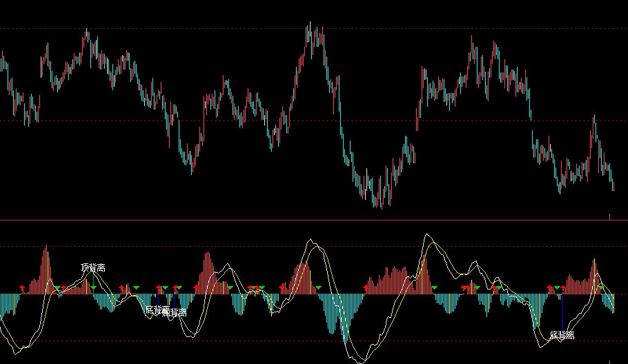Click the long blue vertical line above lone 底背离
Image resolution: width=628 pixels, height=364 pixels.
pos(562,313)
